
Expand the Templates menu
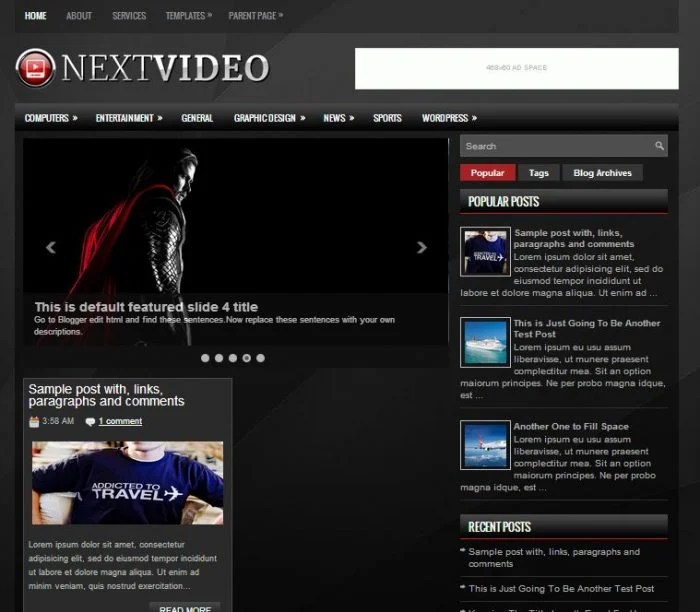(x=189, y=16)
